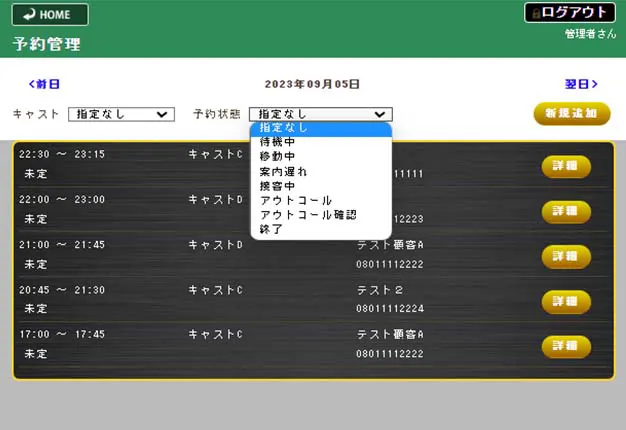The height and width of the screenshot is (430, 626).
Task: Open 詳細 for 22:30 ~ 23:15 reservation
Action: [566, 166]
